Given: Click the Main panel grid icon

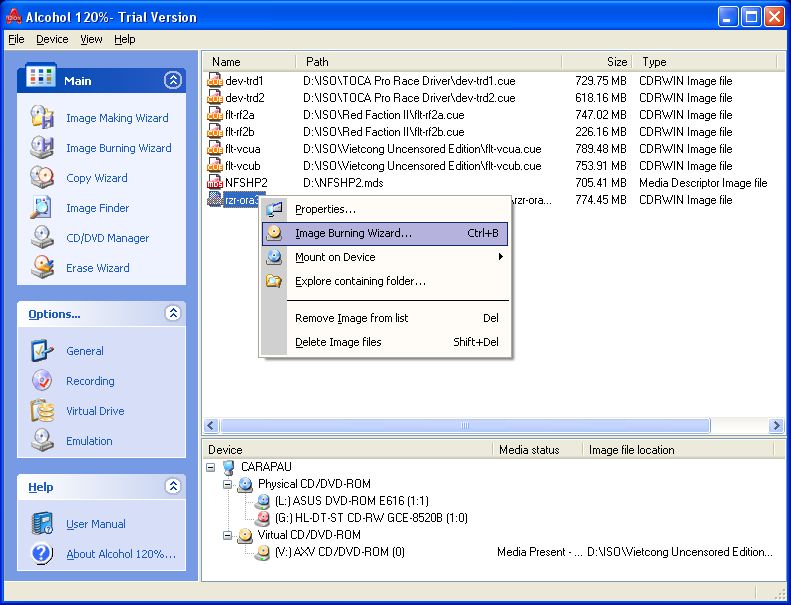Looking at the screenshot, I should (x=41, y=77).
